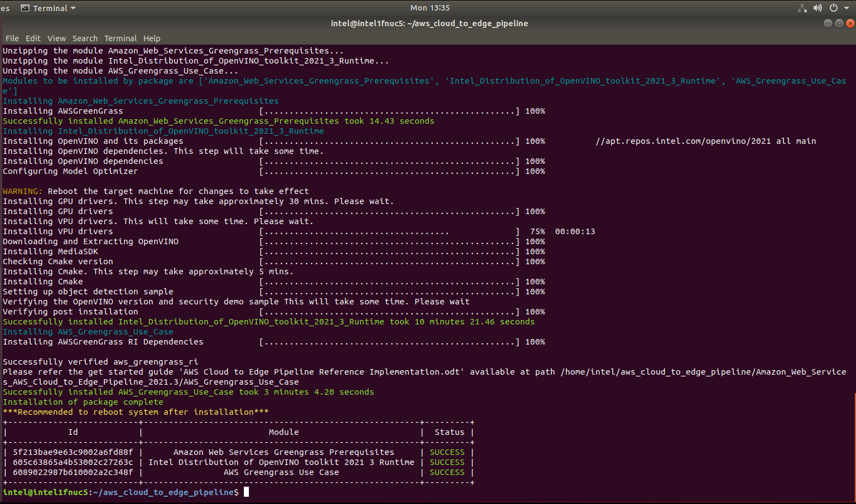Open the Edit menu
The height and width of the screenshot is (504, 856).
[x=33, y=38]
